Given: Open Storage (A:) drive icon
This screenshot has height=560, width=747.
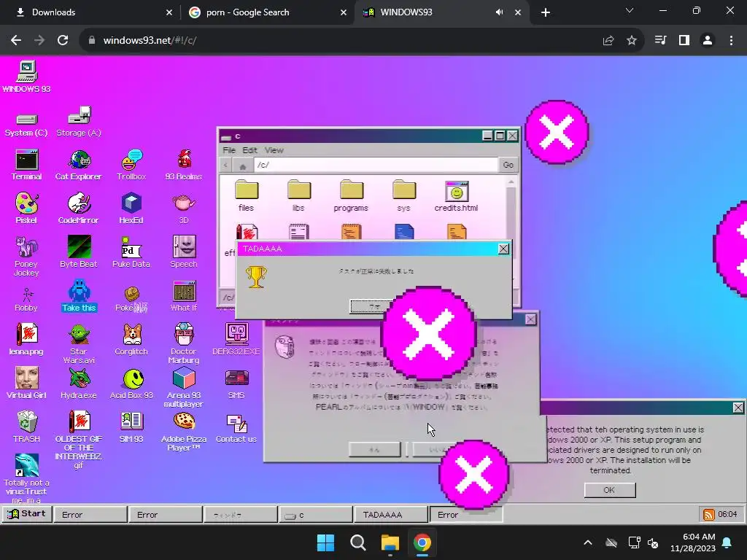Looking at the screenshot, I should pos(79,122).
